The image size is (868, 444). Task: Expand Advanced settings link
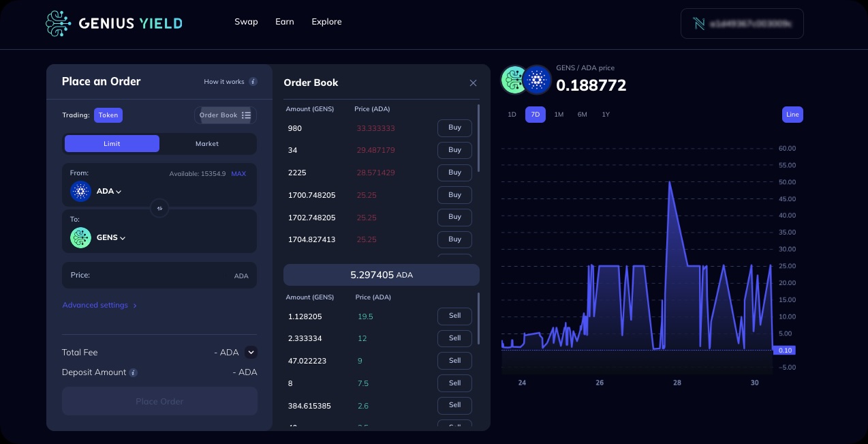click(x=99, y=306)
